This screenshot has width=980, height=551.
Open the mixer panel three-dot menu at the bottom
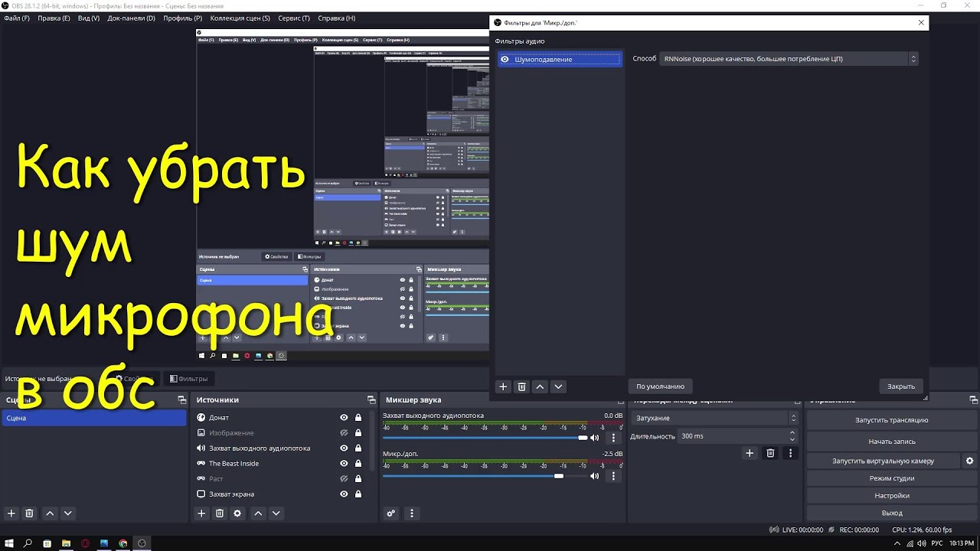click(412, 514)
